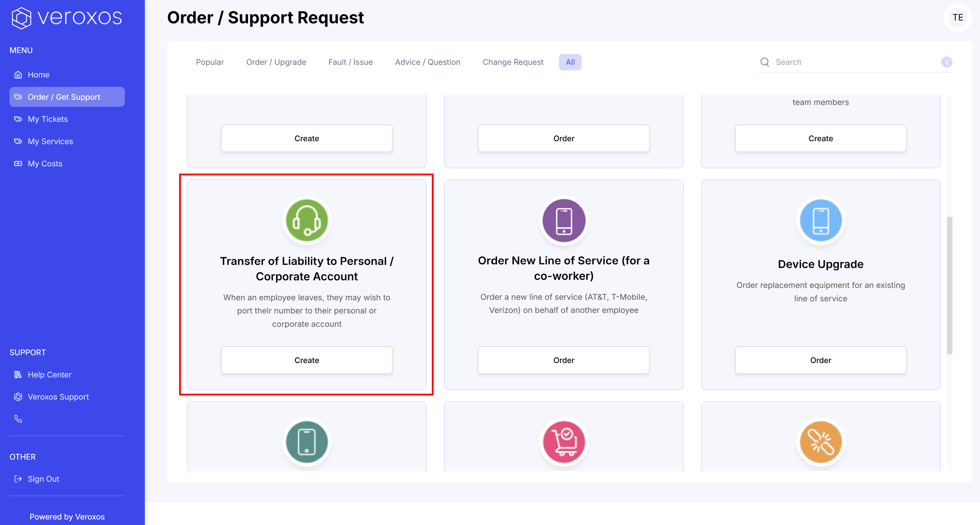
Task: Click the green headset Transfer of Liability icon
Action: pos(307,220)
